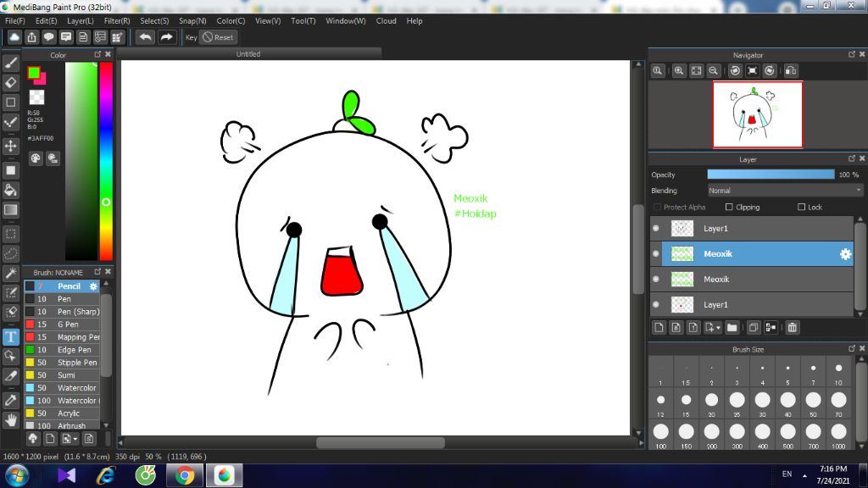The height and width of the screenshot is (488, 868).
Task: Adjust the layer Opacity slider
Action: coord(771,175)
